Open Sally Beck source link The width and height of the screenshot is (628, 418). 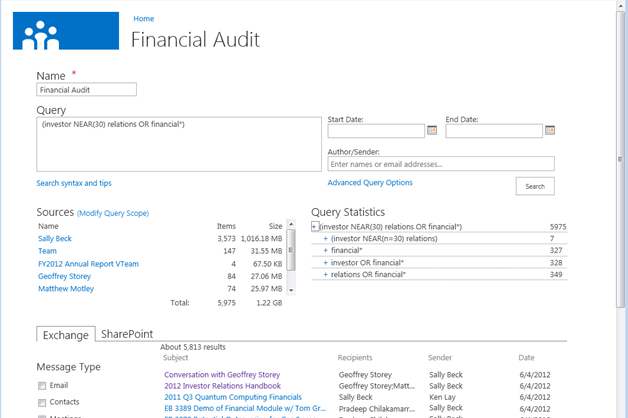[55, 239]
